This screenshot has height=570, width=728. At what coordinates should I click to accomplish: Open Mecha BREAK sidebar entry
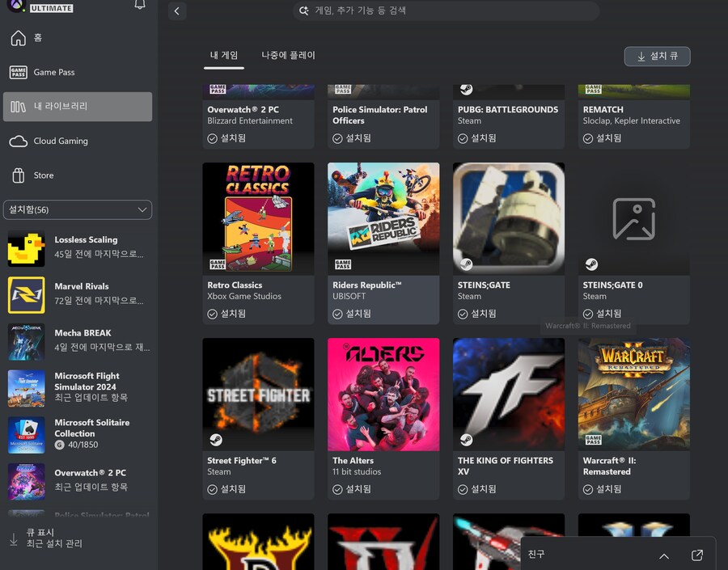pyautogui.click(x=77, y=342)
